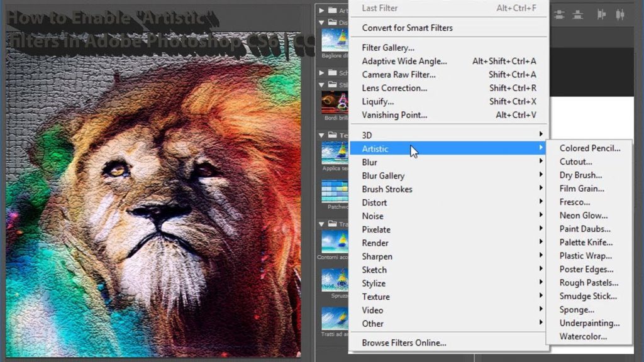Choose the Plastic Wrap artistic filter

pyautogui.click(x=589, y=256)
